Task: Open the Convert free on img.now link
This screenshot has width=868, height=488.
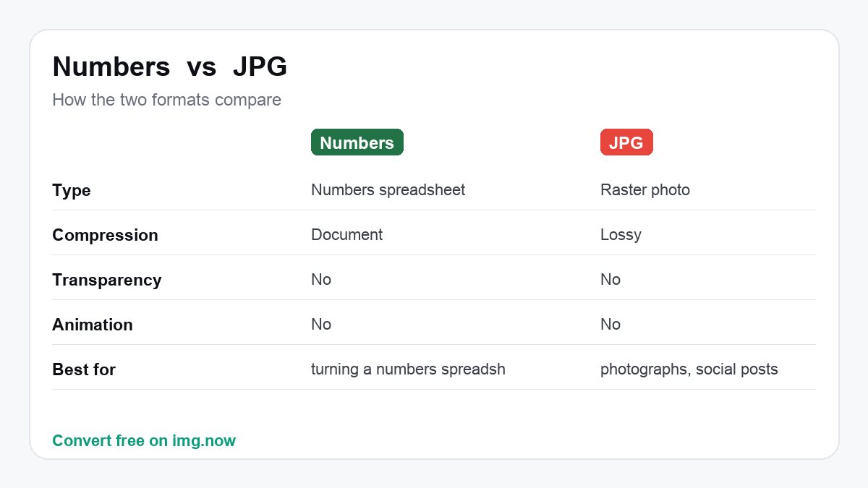Action: [x=144, y=440]
